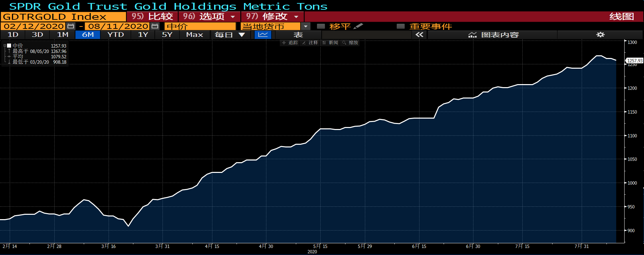Click the 5月 29 date axis label
The height and width of the screenshot is (255, 644).
(365, 246)
